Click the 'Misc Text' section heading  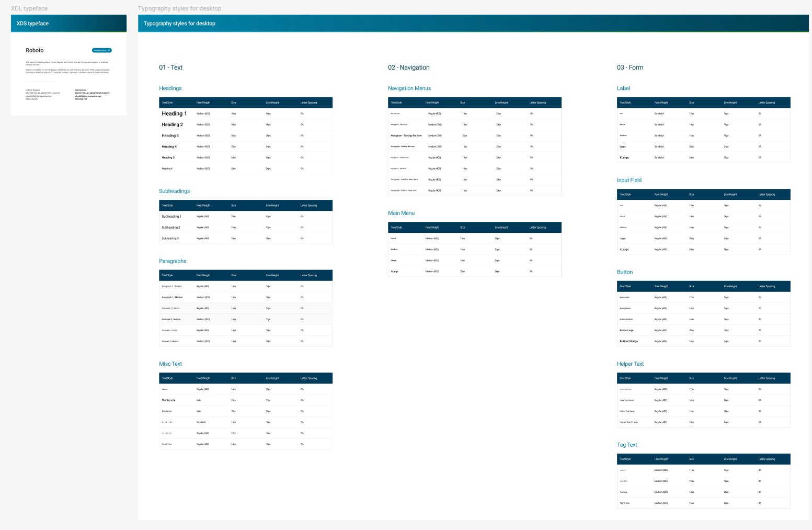tap(170, 364)
